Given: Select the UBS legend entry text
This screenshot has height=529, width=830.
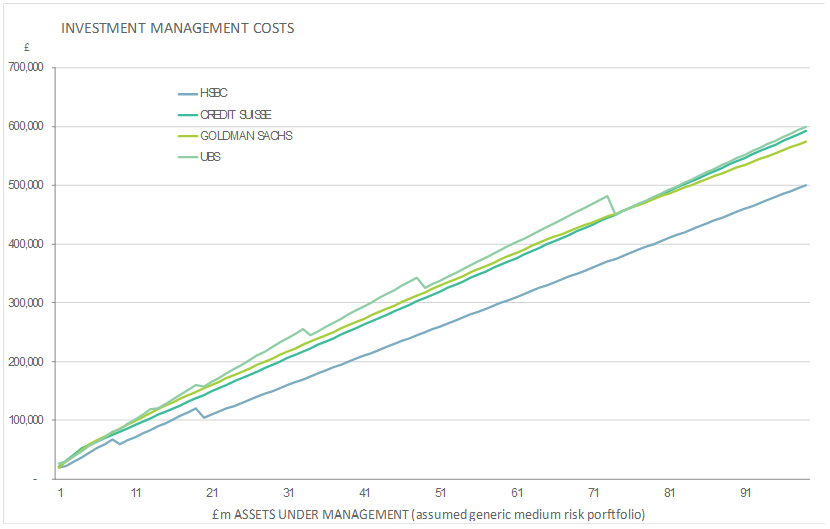Looking at the screenshot, I should 210,156.
